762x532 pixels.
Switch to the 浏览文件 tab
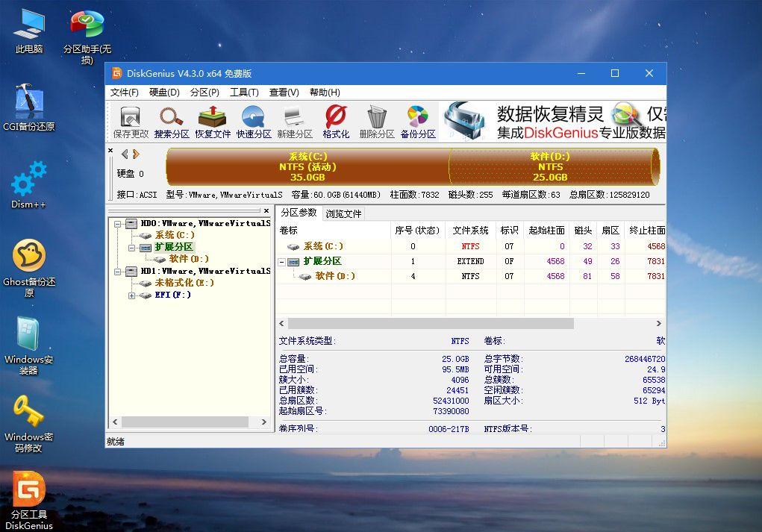[345, 213]
